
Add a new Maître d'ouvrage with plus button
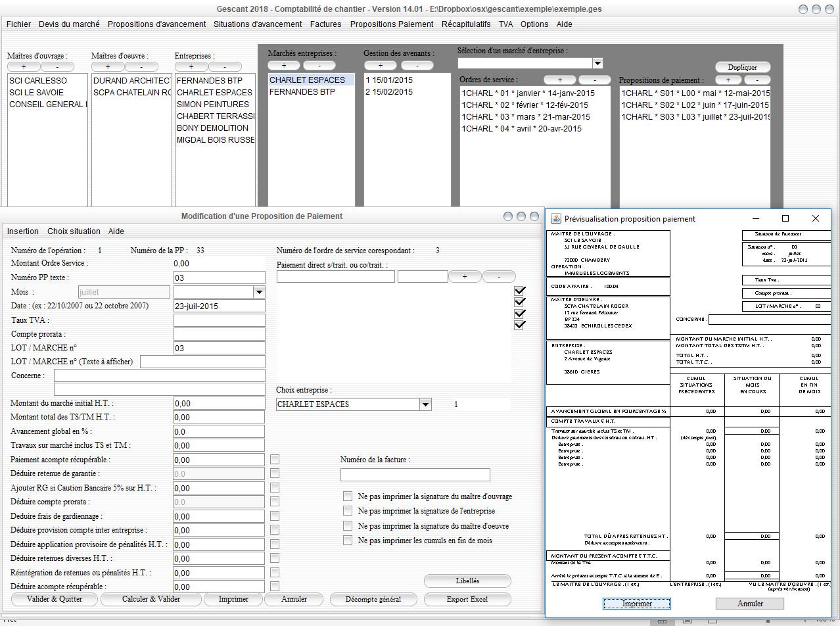click(24, 66)
